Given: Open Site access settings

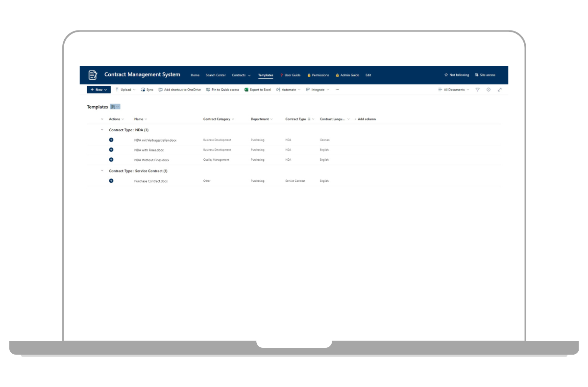Looking at the screenshot, I should tap(485, 75).
